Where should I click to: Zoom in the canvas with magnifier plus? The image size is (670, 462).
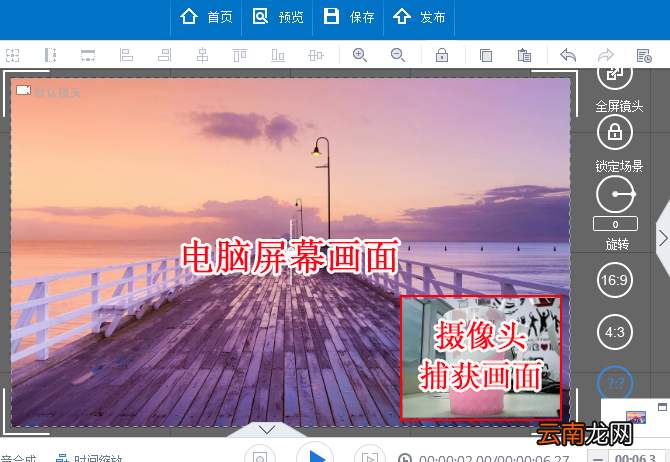(360, 55)
